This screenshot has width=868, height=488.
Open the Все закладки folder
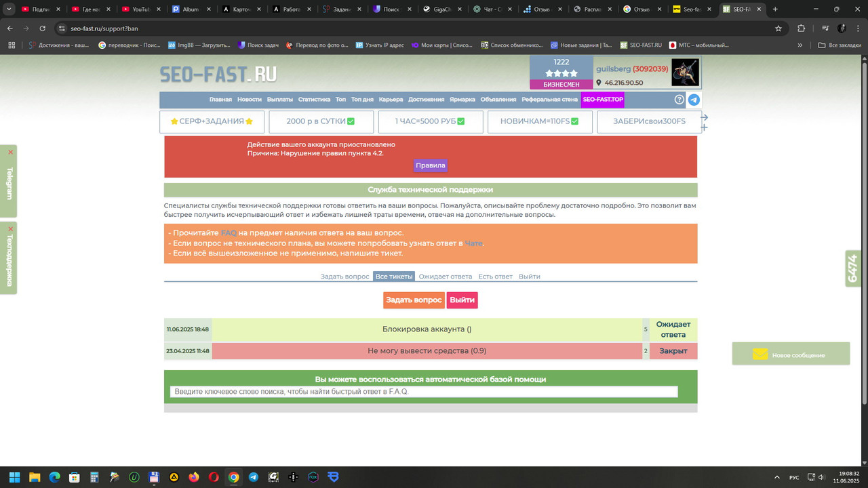[839, 45]
